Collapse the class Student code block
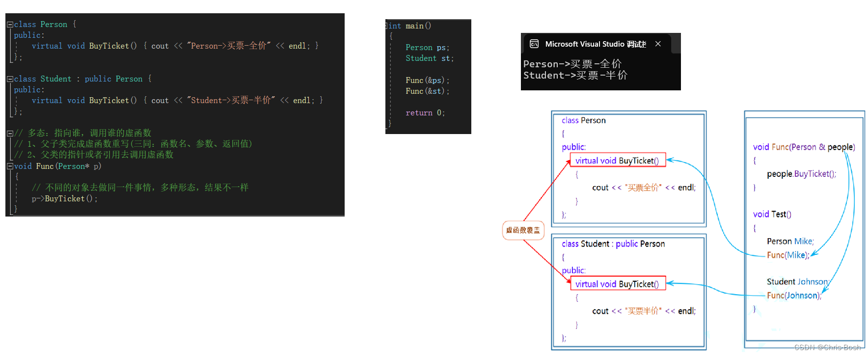This screenshot has width=868, height=355. point(10,79)
